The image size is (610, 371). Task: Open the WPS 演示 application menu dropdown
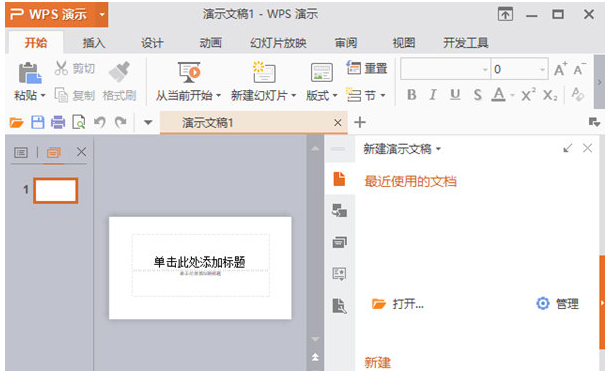click(x=102, y=15)
